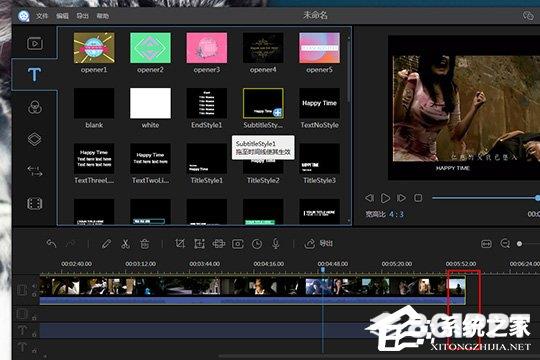Select the blank template

(x=94, y=103)
